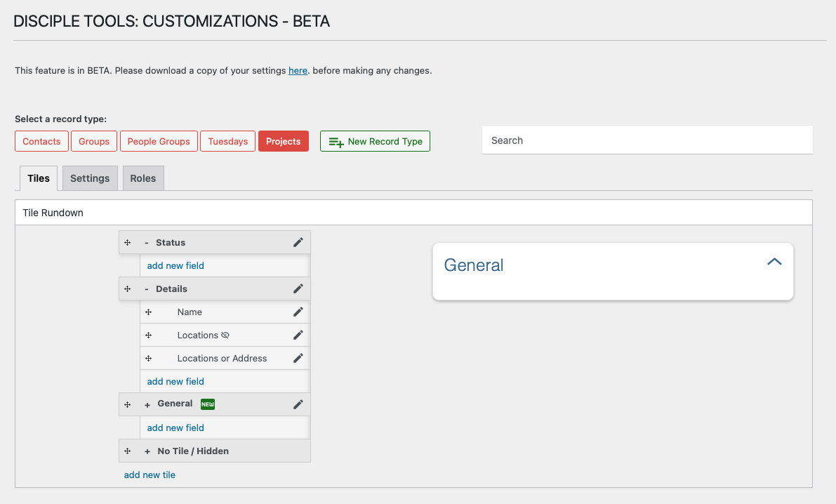The height and width of the screenshot is (504, 836).
Task: Switch to the Settings tab
Action: [90, 178]
